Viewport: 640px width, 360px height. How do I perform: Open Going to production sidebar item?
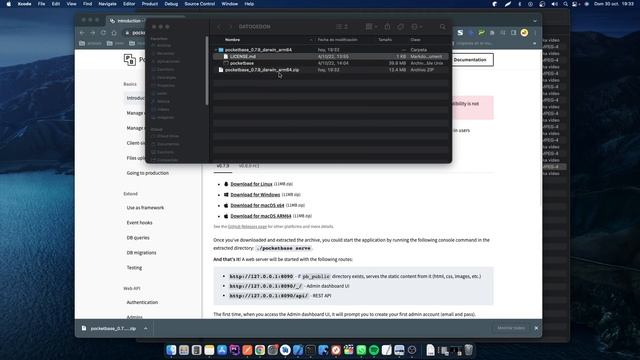coord(147,173)
